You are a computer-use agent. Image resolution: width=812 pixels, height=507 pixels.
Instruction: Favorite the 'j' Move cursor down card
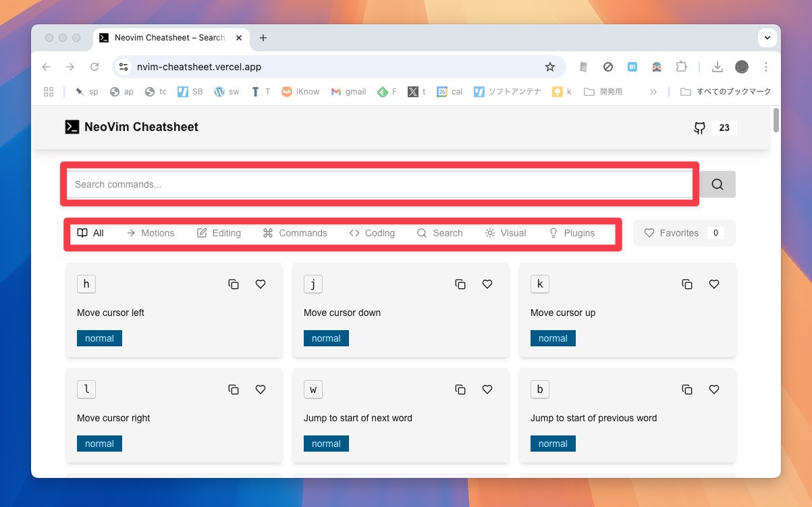487,284
